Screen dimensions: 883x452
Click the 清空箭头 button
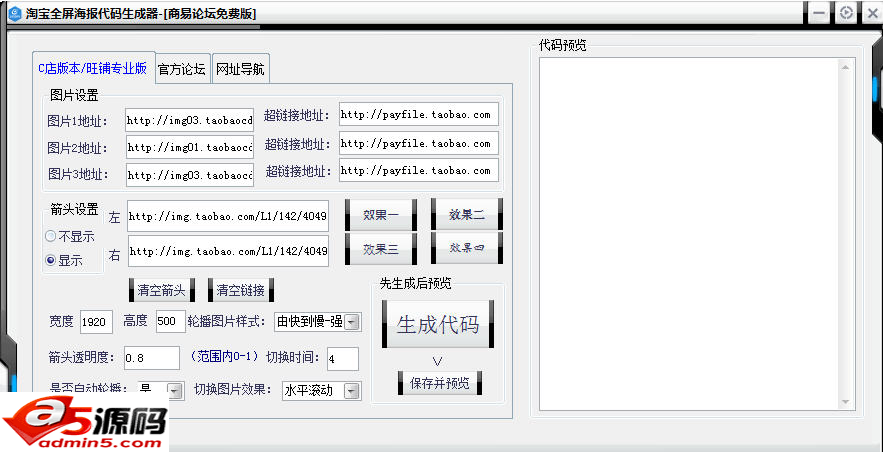tap(162, 290)
